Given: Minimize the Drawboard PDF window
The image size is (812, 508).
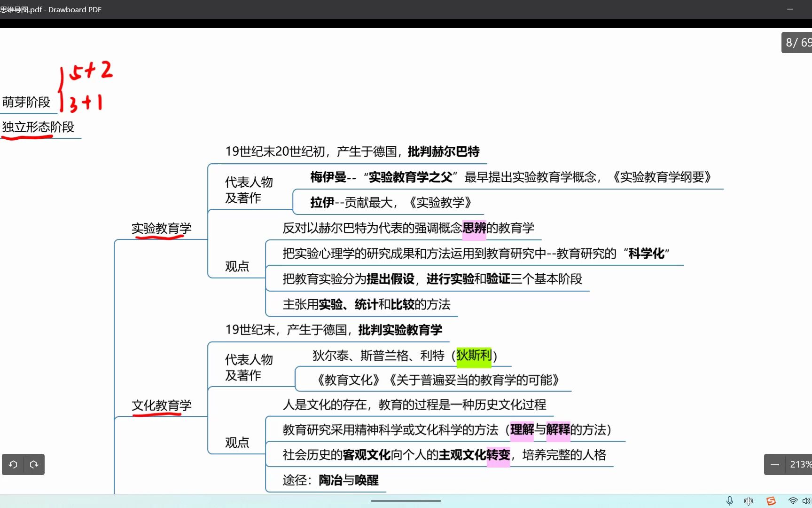Looking at the screenshot, I should coord(790,9).
